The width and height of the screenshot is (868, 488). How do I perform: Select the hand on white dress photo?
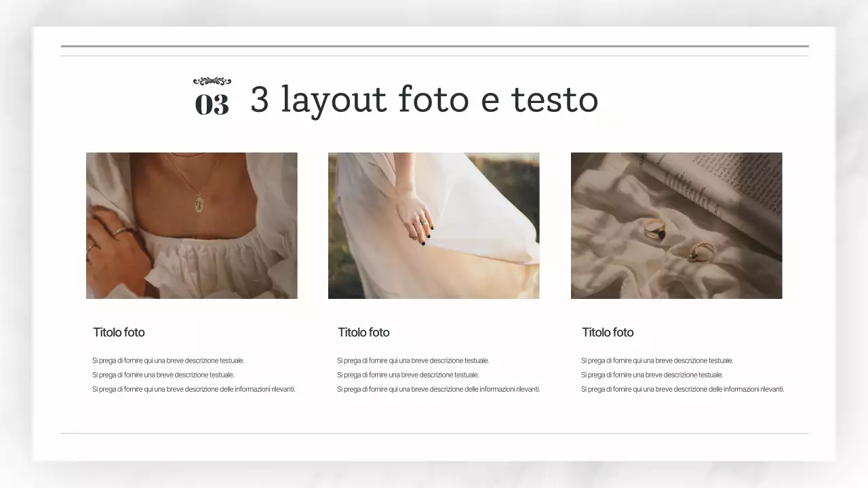433,225
